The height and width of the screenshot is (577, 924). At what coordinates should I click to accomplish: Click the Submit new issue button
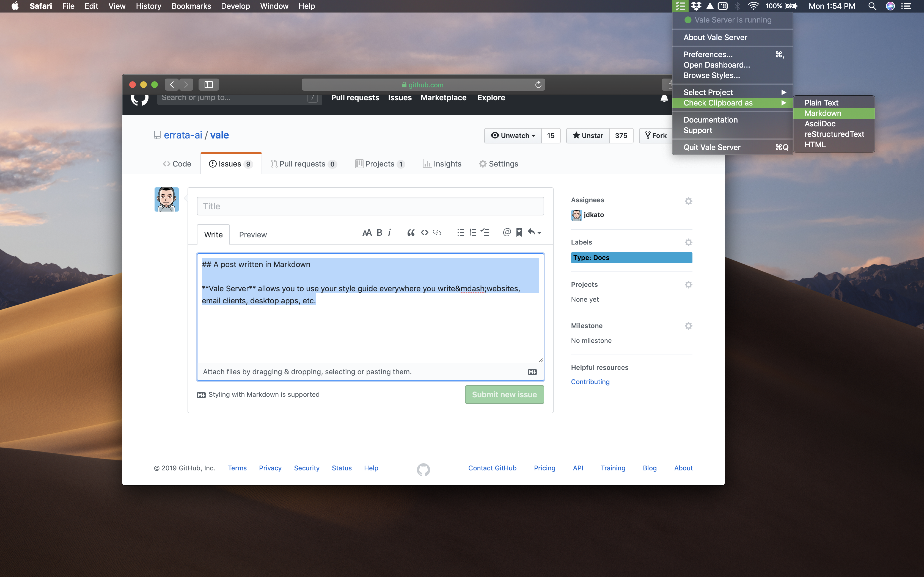(x=504, y=395)
